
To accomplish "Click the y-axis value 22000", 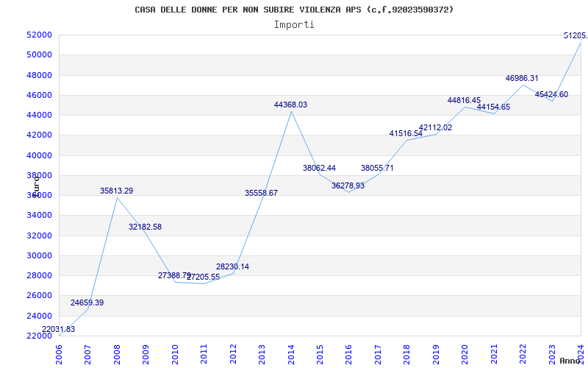I will pyautogui.click(x=39, y=336).
